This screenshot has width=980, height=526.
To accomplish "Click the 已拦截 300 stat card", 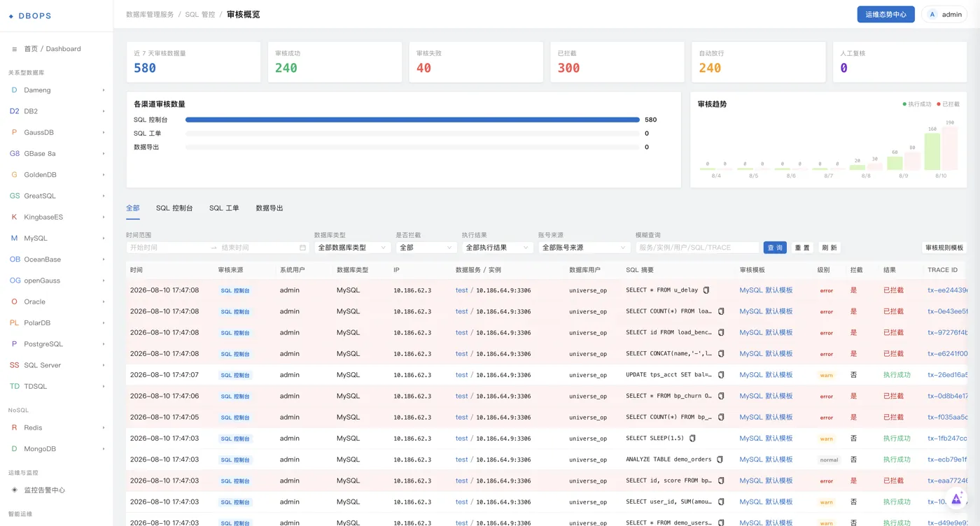I will click(x=617, y=62).
